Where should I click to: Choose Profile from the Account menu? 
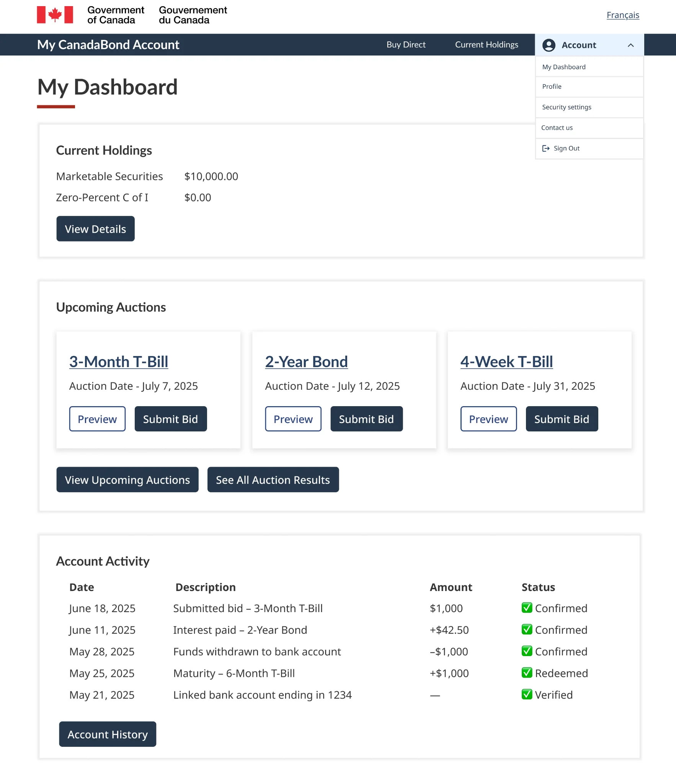(552, 87)
